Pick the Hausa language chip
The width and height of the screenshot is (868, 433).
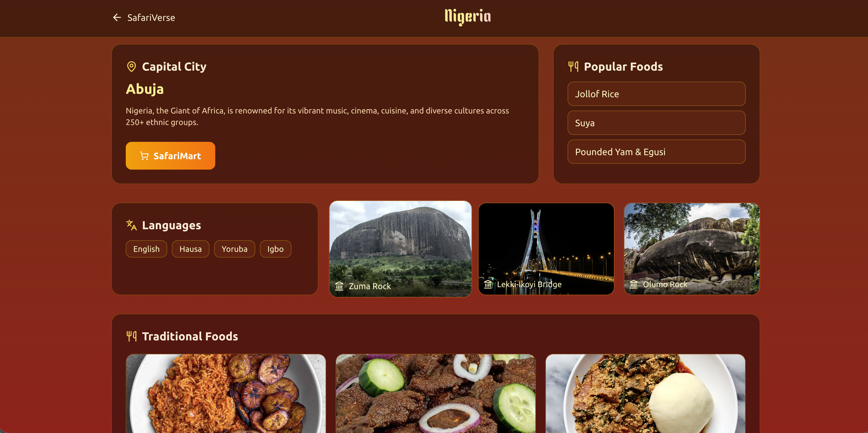pyautogui.click(x=191, y=249)
